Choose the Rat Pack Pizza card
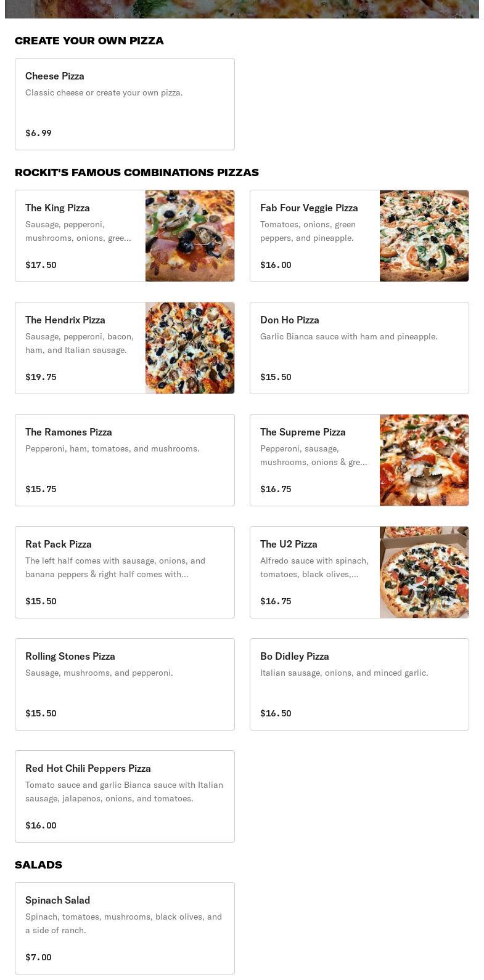Viewport: 484px width, 980px height. 125,572
